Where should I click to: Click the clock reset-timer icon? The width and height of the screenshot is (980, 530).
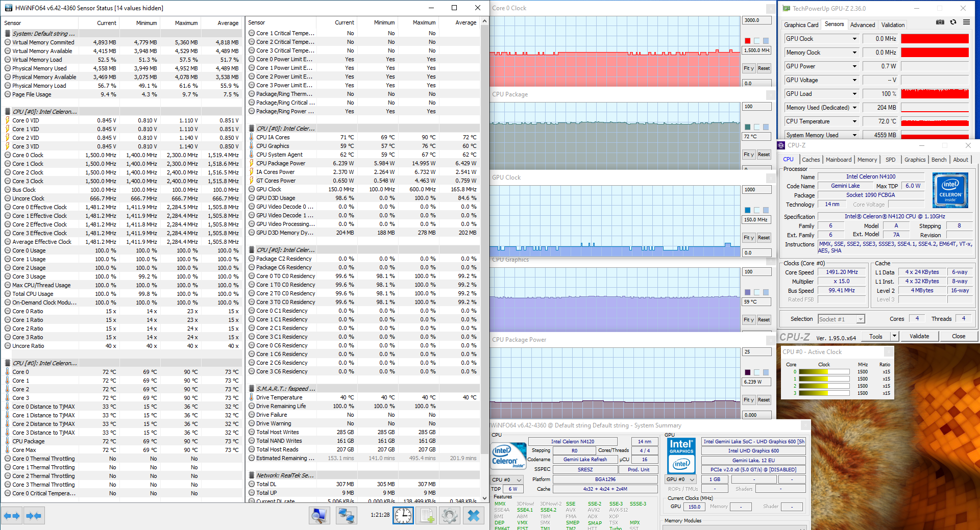click(x=403, y=516)
